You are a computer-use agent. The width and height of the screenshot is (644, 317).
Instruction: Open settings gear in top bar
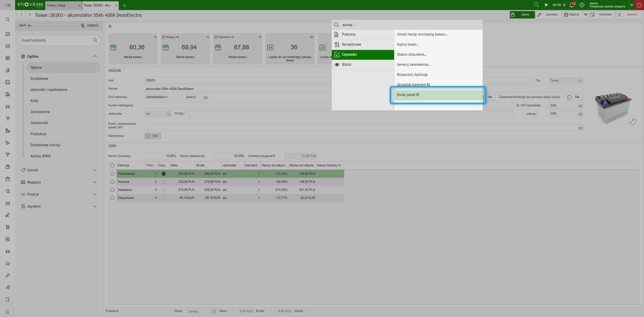[582, 5]
